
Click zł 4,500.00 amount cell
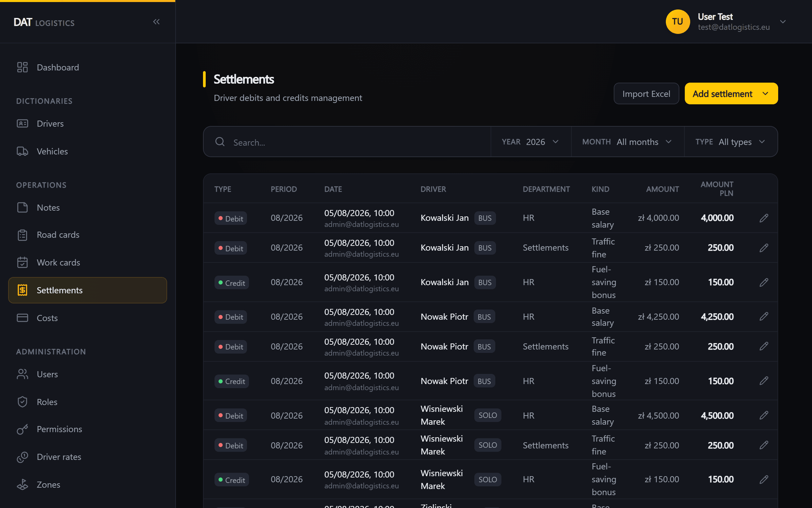point(658,416)
